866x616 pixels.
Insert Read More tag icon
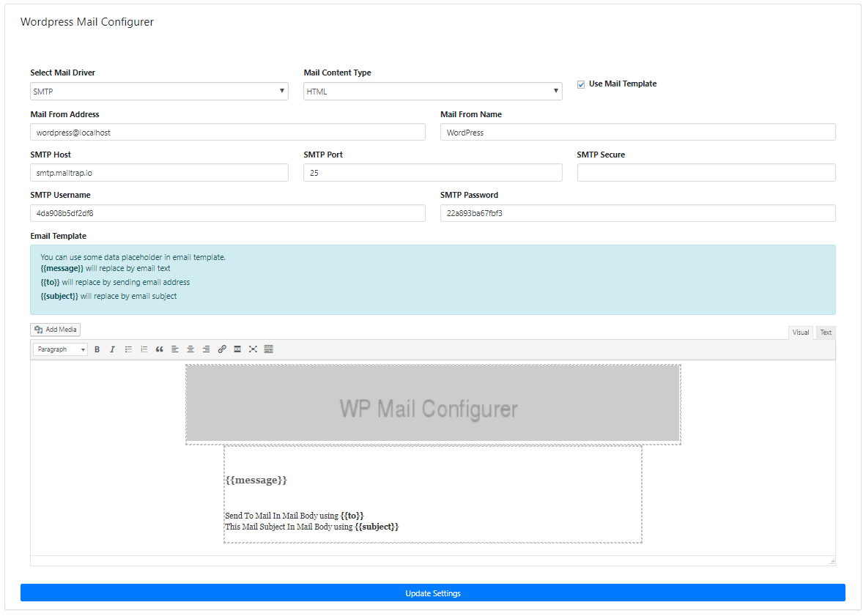coord(237,349)
